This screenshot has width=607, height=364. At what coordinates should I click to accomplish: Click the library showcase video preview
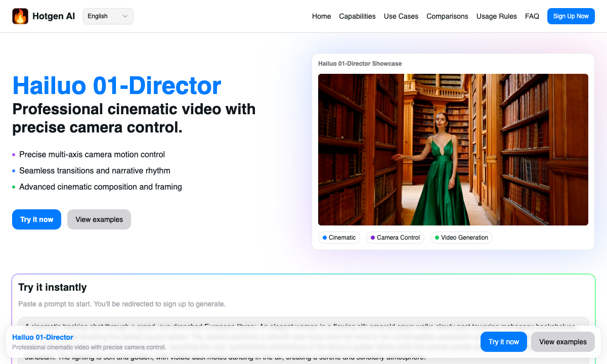[x=453, y=149]
